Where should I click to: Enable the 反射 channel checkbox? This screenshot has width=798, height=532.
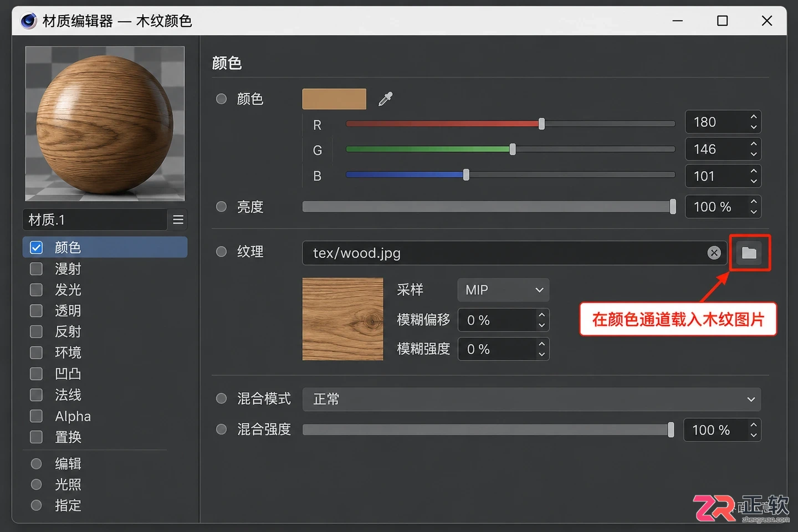tap(36, 331)
